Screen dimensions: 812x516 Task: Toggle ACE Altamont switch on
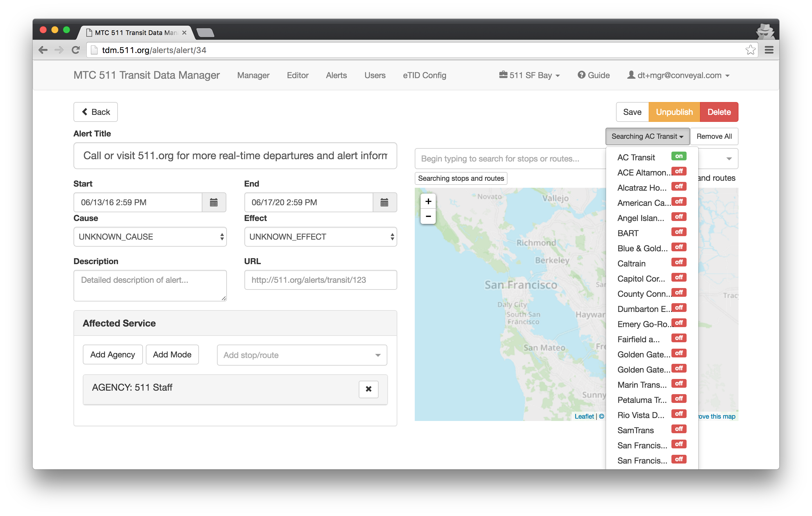pos(679,171)
